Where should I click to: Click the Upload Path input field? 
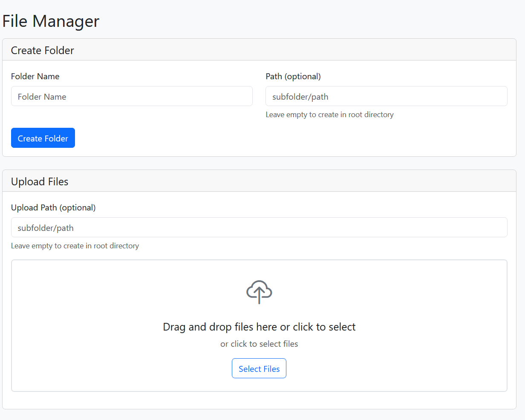(x=259, y=227)
